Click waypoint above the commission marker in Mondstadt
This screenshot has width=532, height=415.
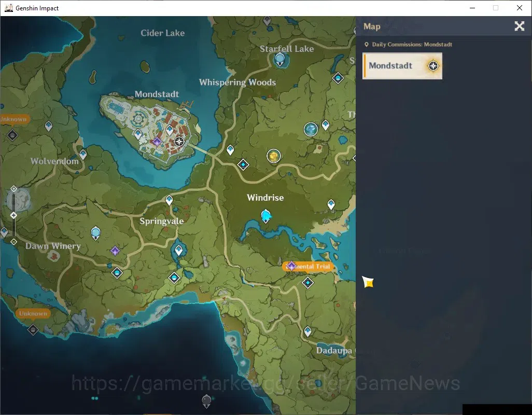[x=170, y=130]
